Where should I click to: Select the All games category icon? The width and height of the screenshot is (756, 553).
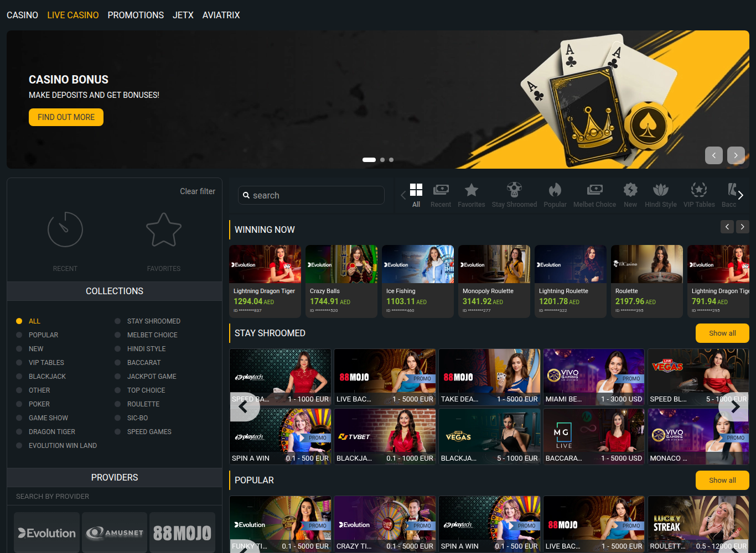(416, 195)
